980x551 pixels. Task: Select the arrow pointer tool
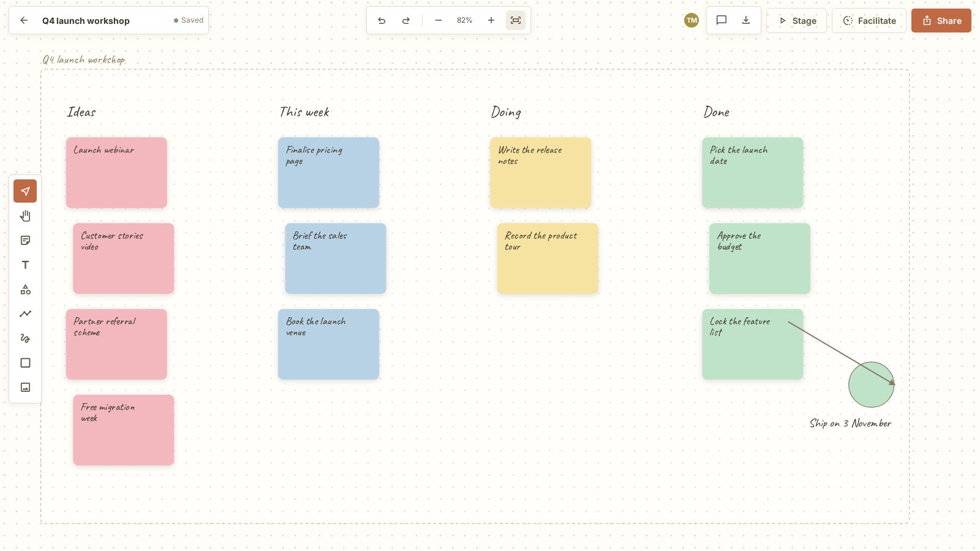25,191
